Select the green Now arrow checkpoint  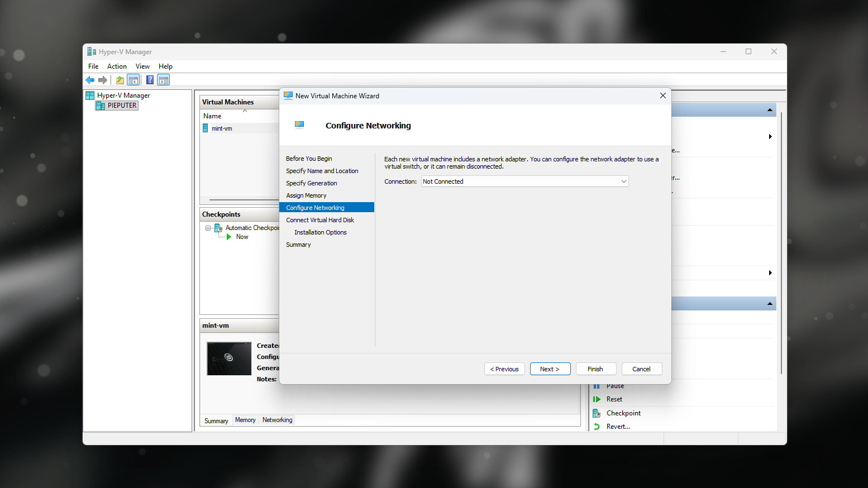(229, 237)
